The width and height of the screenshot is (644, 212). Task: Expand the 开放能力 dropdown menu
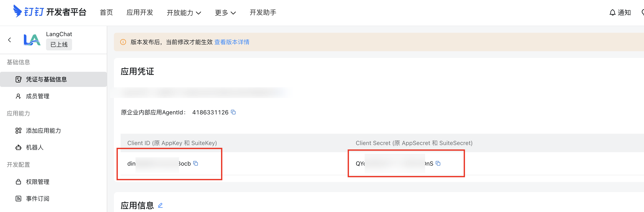click(184, 13)
